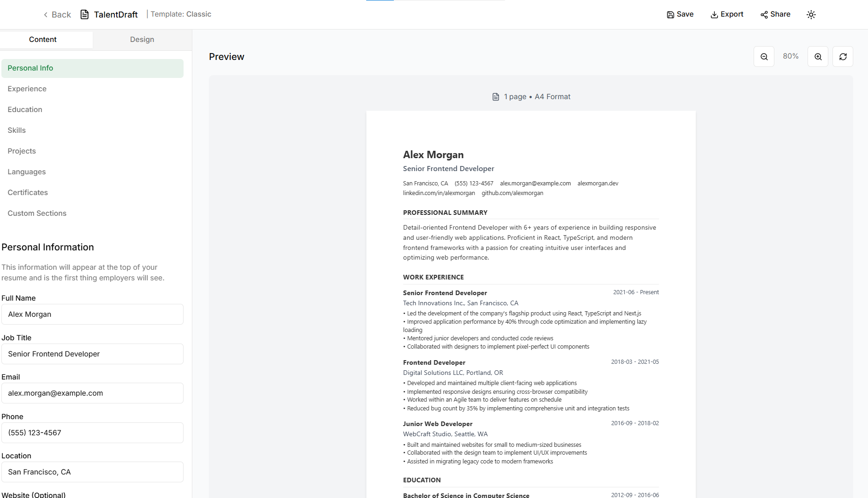Select the Content tab

pyautogui.click(x=43, y=40)
